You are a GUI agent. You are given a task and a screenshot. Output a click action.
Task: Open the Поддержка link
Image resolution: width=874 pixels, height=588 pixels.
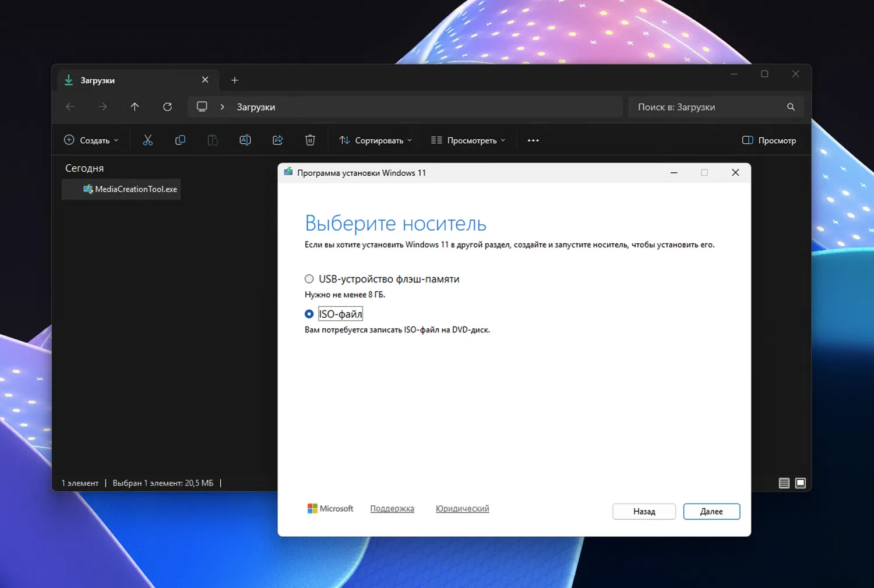(392, 508)
